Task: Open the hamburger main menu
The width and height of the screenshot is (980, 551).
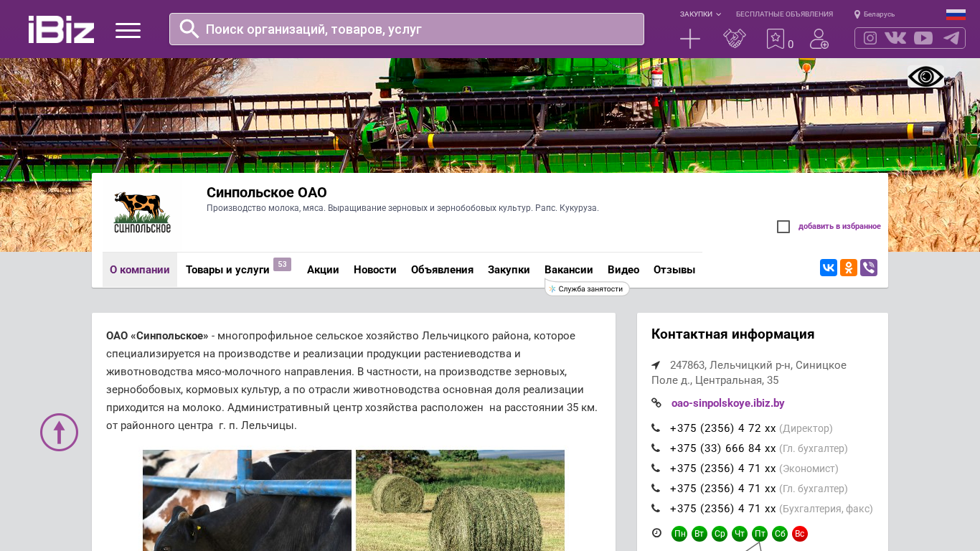Action: coord(128,30)
